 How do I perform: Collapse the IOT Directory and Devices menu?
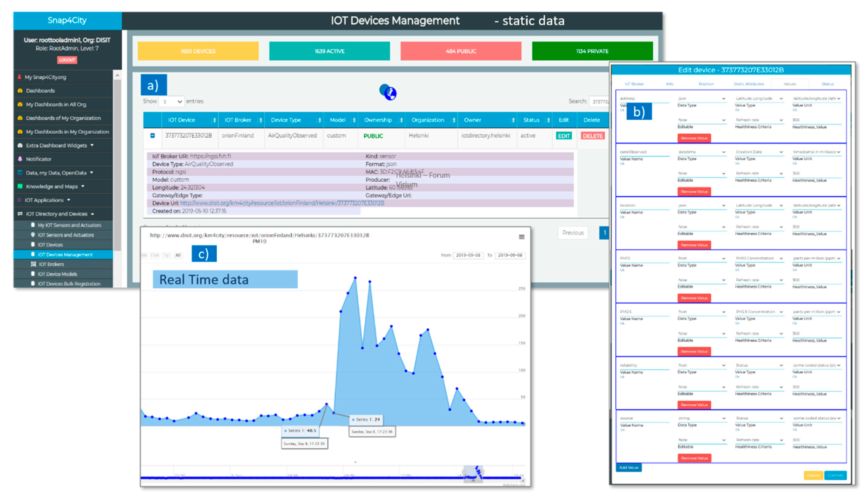click(x=56, y=214)
